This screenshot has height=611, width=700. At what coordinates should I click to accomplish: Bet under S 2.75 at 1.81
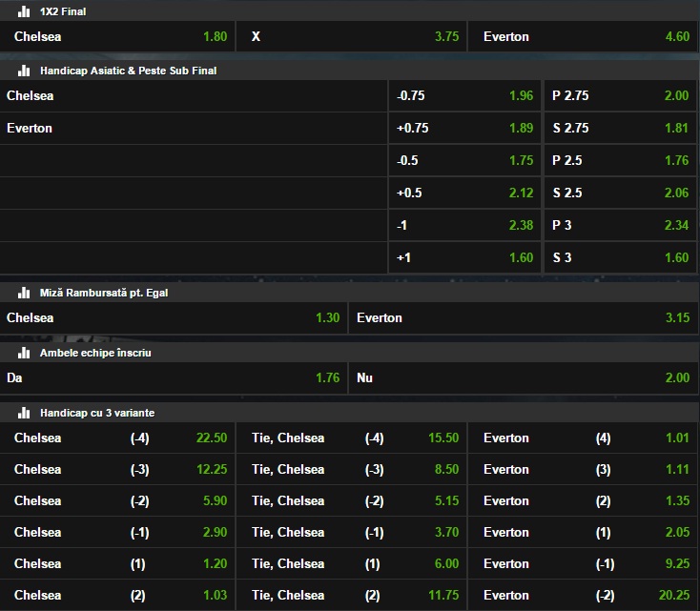(x=620, y=128)
